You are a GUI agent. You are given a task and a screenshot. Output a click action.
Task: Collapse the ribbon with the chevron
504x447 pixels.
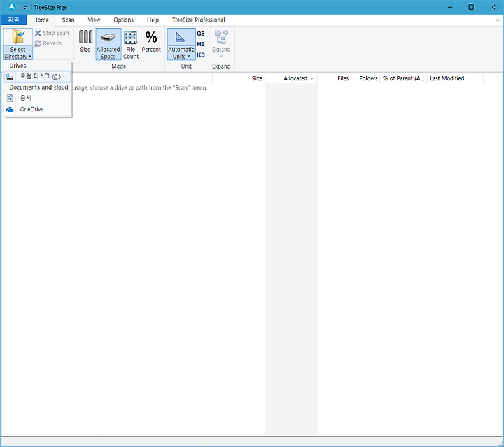pos(498,20)
